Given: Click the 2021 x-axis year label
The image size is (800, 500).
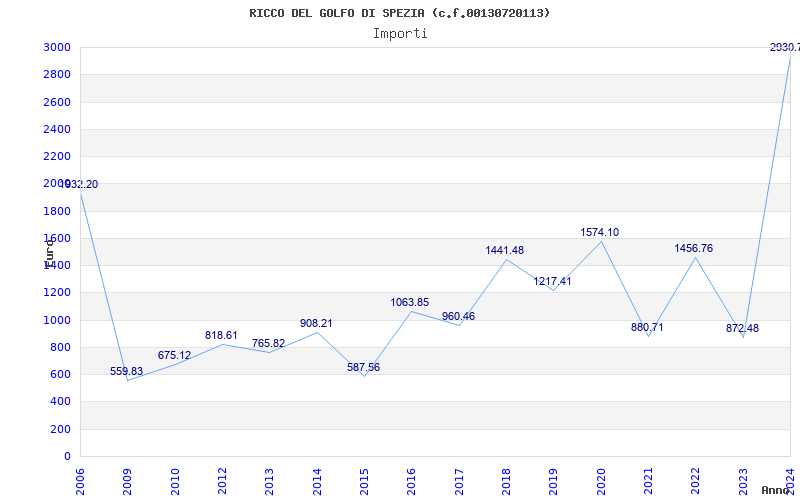Looking at the screenshot, I should (x=648, y=482).
